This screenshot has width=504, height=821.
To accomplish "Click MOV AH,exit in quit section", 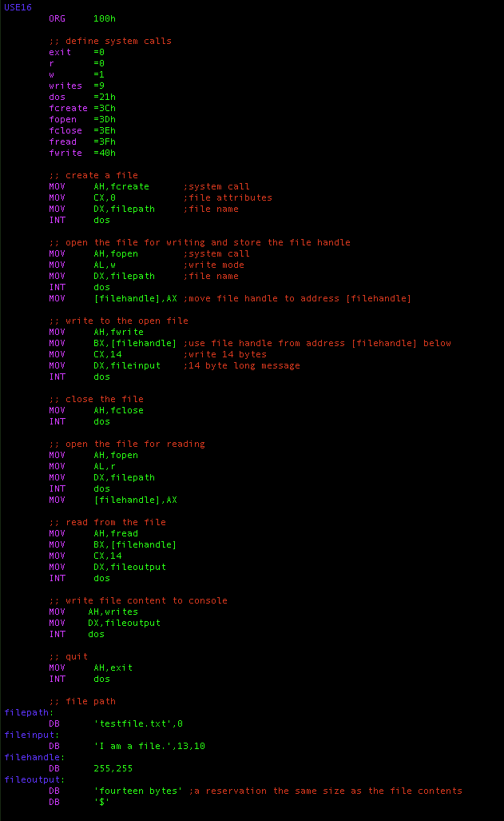I will click(x=90, y=668).
